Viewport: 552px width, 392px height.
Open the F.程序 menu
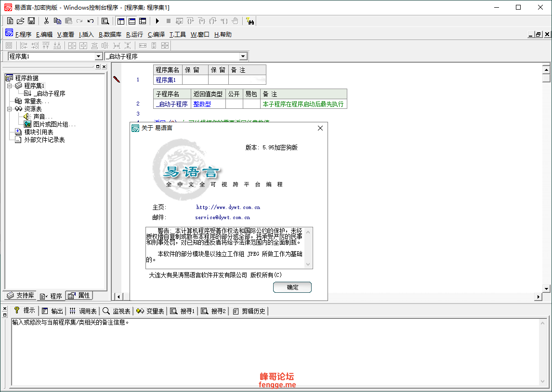click(x=23, y=35)
